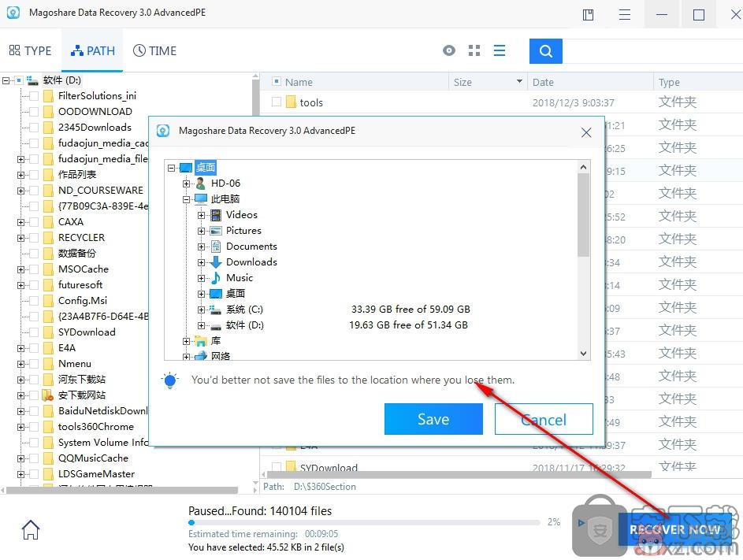The height and width of the screenshot is (560, 743).
Task: Click the bookmark icon in title bar
Action: (x=588, y=15)
